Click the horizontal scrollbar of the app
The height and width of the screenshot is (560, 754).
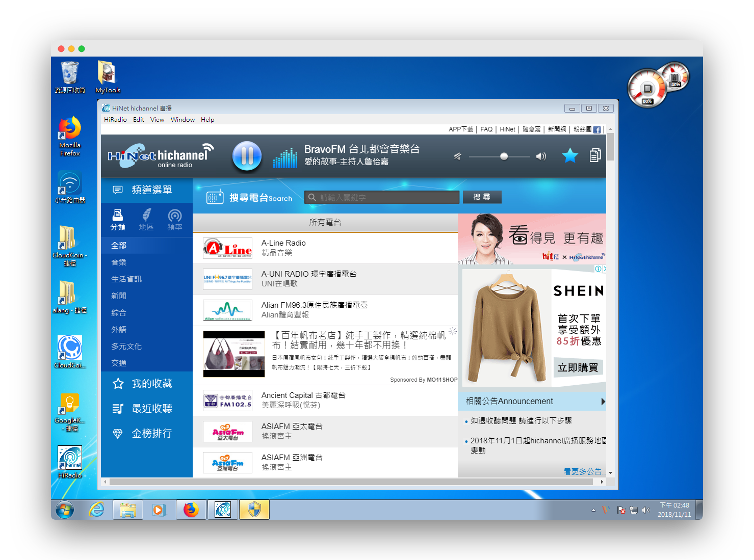351,482
